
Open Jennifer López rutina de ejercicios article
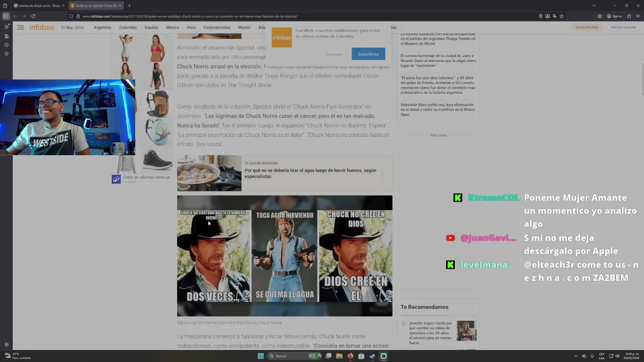[431, 333]
